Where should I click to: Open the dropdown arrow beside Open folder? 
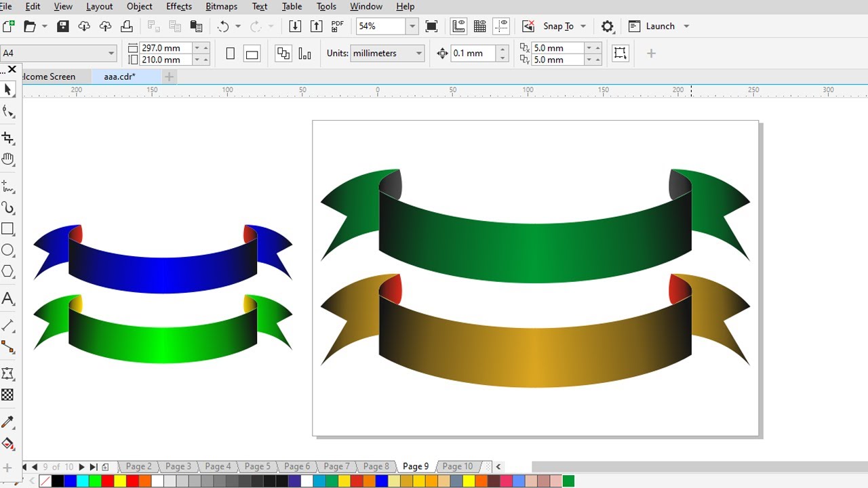pos(45,26)
